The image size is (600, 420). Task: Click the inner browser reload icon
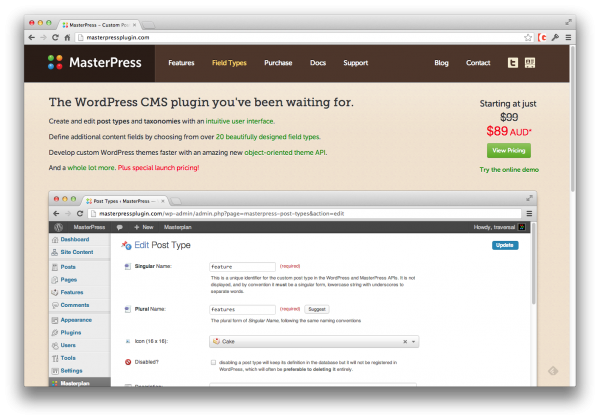(x=80, y=213)
